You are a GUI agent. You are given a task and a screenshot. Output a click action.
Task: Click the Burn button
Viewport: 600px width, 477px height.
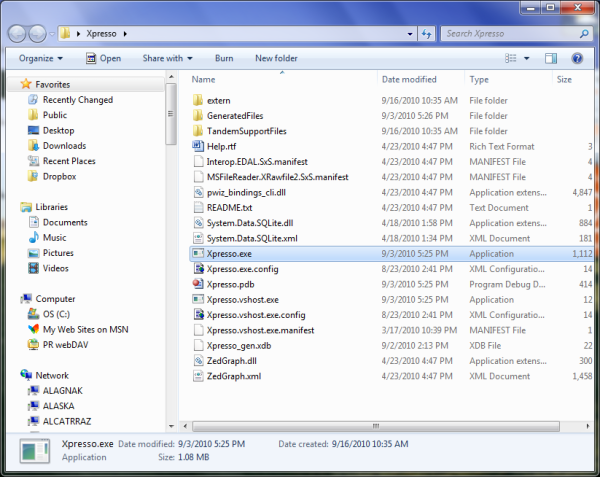point(224,58)
